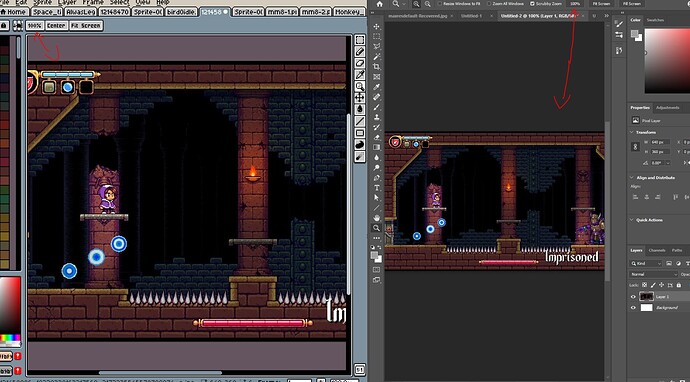Select Aseprite's Paint Bucket tool
Screen dimensions: 690x382
click(x=360, y=109)
